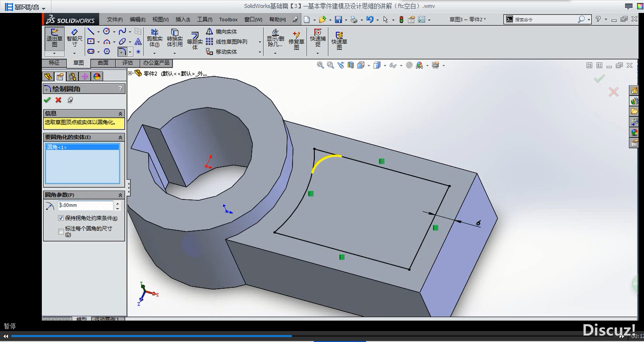Select 圆角<1> in the entities list
Screen dimensions: 644x342
pyautogui.click(x=82, y=147)
